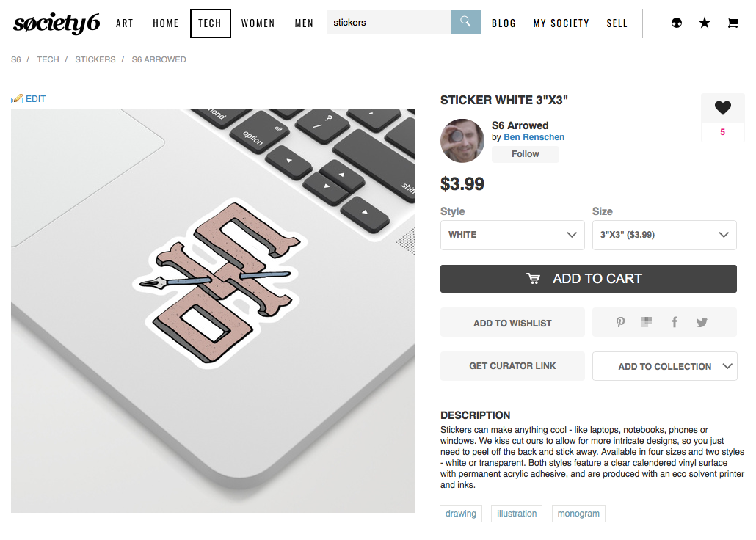This screenshot has width=756, height=540.
Task: Share the sticker on Pinterest
Action: click(620, 322)
